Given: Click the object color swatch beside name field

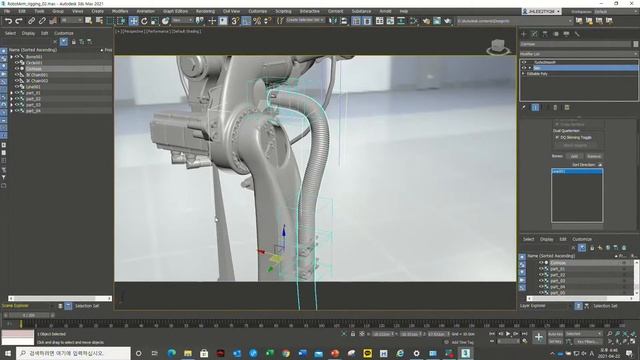Looking at the screenshot, I should point(636,44).
